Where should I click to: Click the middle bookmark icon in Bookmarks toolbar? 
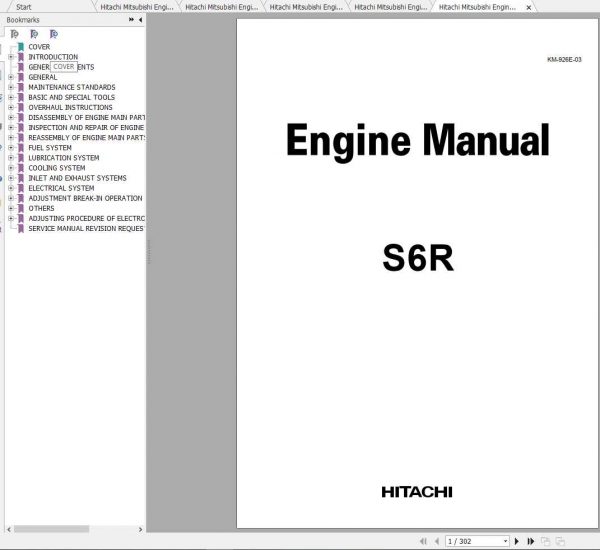coord(34,34)
